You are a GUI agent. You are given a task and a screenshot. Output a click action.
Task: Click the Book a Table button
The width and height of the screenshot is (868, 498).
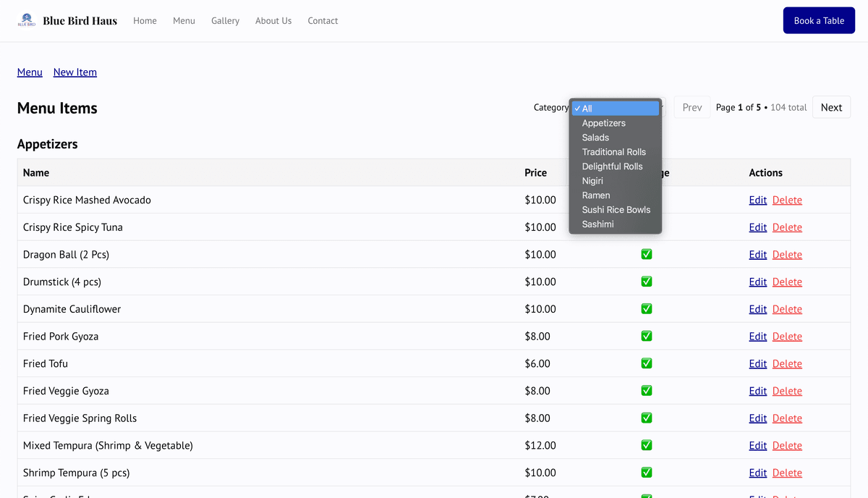819,20
